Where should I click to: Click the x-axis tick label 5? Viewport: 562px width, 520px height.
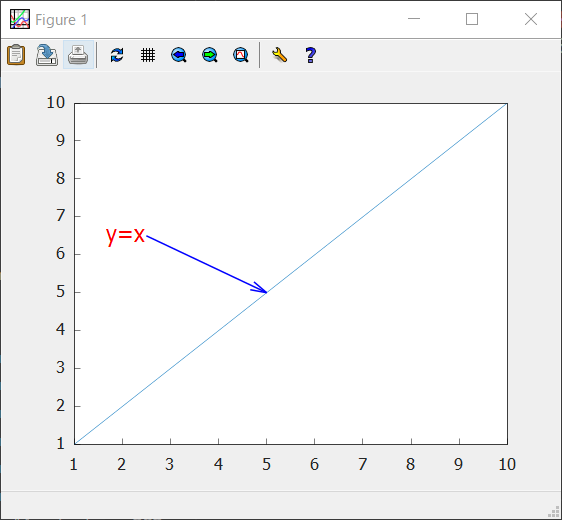266,464
